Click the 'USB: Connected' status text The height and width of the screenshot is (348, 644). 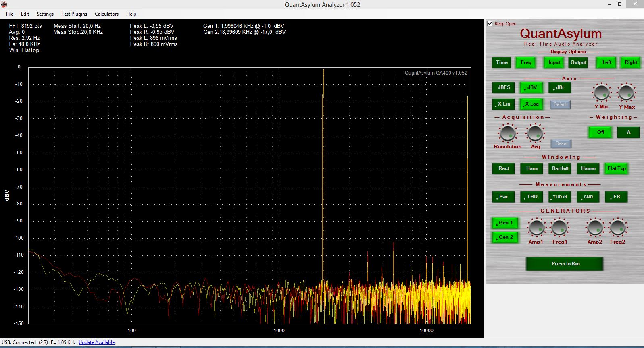(x=19, y=342)
